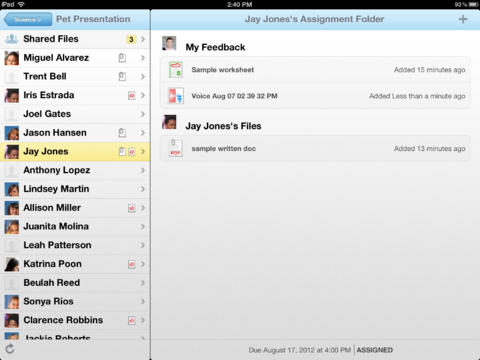Tap the Wi-Fi icon in status bar

click(x=21, y=4)
